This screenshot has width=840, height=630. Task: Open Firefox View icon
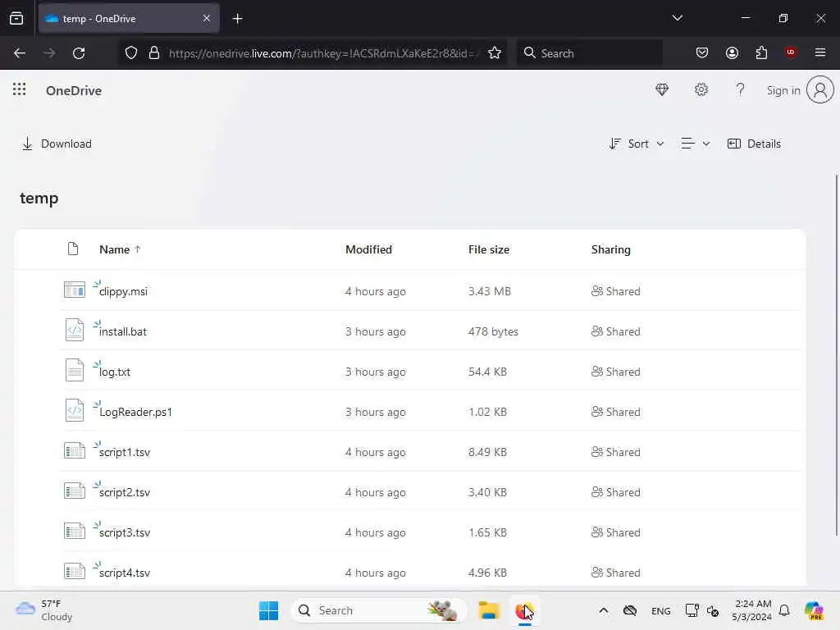click(16, 18)
